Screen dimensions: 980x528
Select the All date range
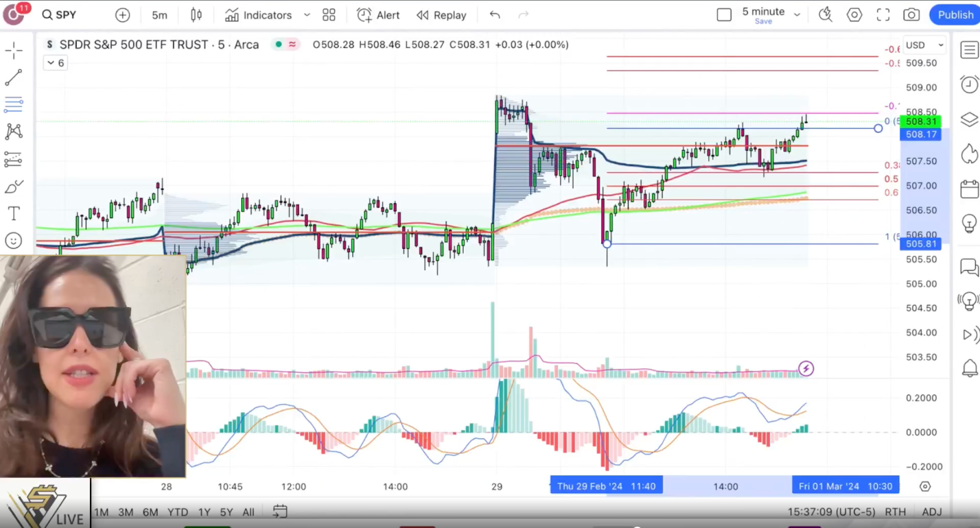(x=248, y=512)
